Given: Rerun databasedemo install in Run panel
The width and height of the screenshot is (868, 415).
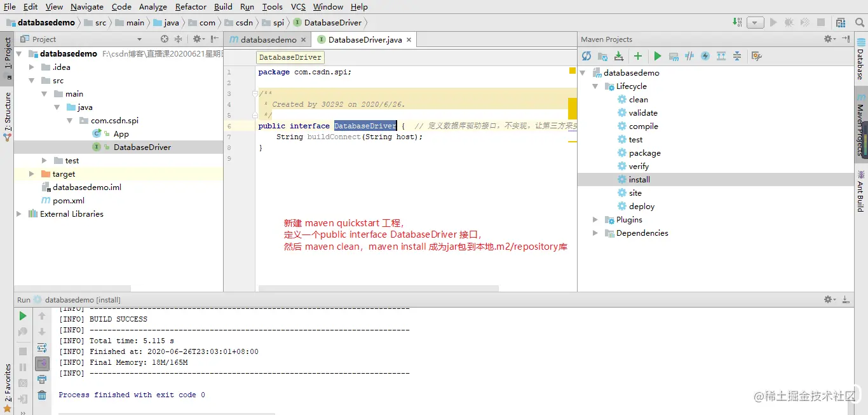Looking at the screenshot, I should [23, 316].
